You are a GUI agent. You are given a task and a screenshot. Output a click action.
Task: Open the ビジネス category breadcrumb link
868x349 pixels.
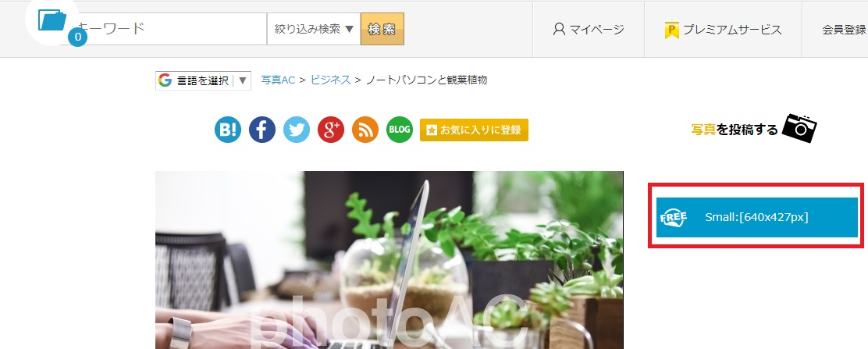330,80
